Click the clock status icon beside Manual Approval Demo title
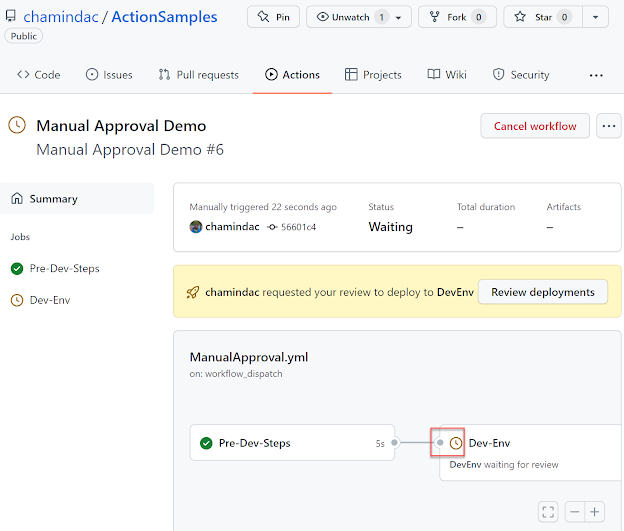624x531 pixels. coord(17,125)
